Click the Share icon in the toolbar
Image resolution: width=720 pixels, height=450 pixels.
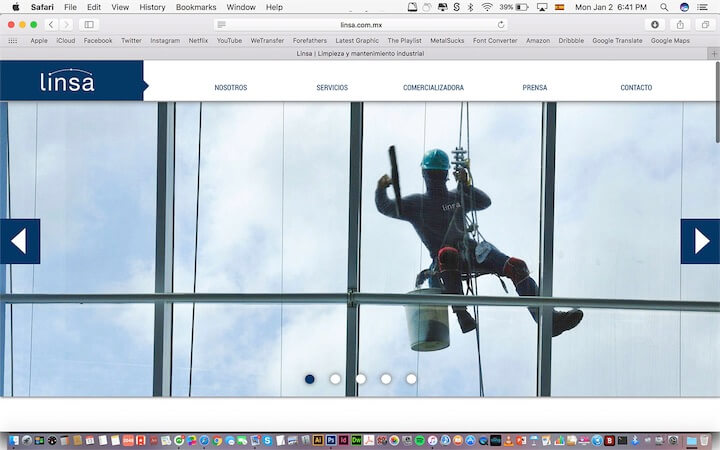(681, 24)
